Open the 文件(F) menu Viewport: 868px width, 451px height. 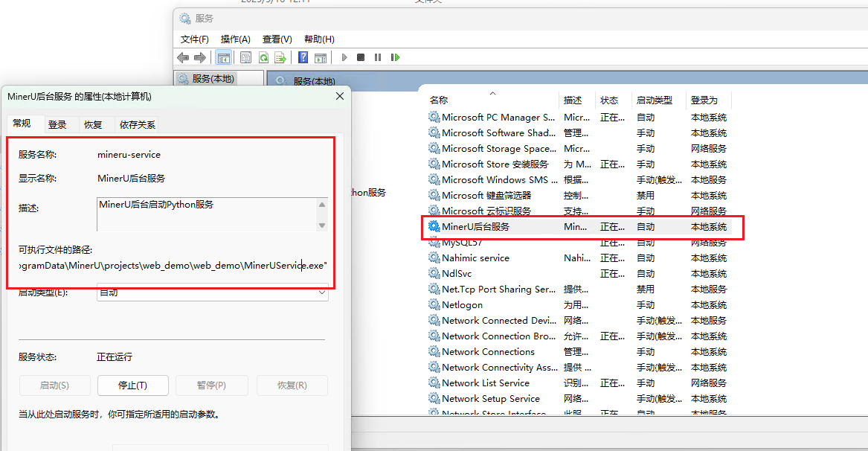(x=194, y=39)
